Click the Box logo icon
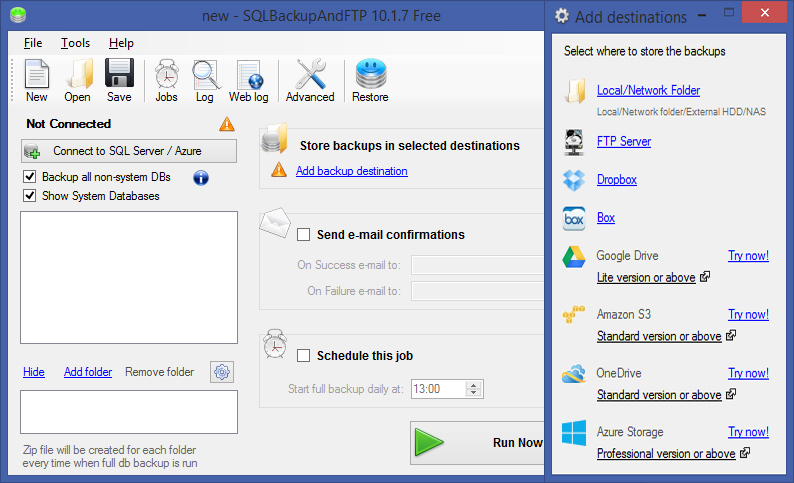Viewport: 794px width, 483px height. coord(574,219)
